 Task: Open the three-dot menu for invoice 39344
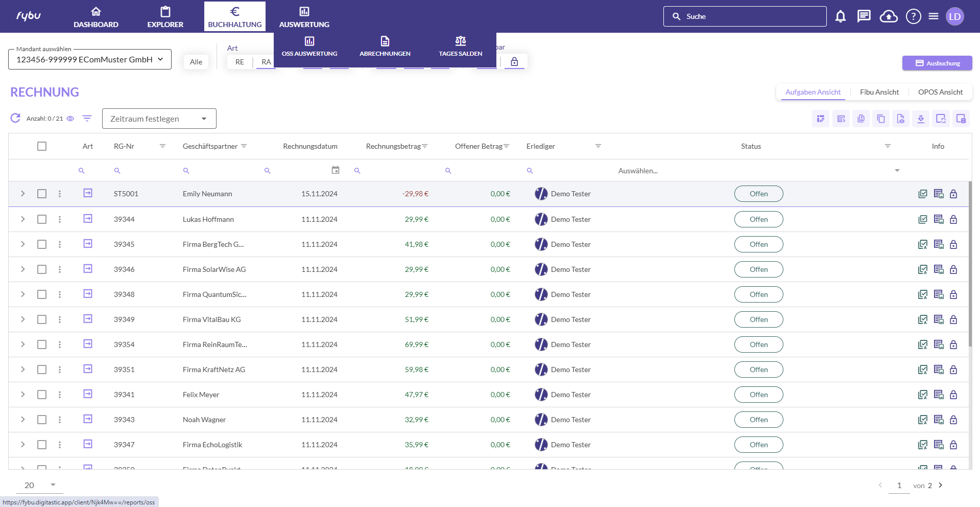(60, 219)
